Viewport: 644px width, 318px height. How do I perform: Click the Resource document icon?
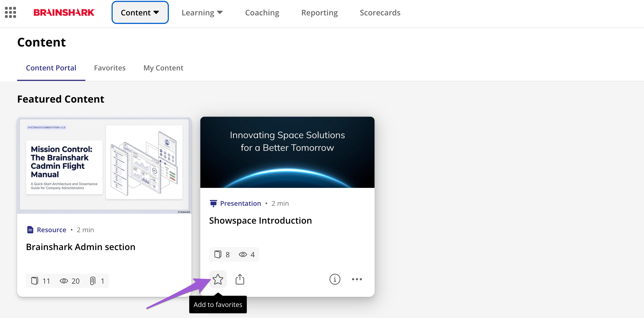30,230
